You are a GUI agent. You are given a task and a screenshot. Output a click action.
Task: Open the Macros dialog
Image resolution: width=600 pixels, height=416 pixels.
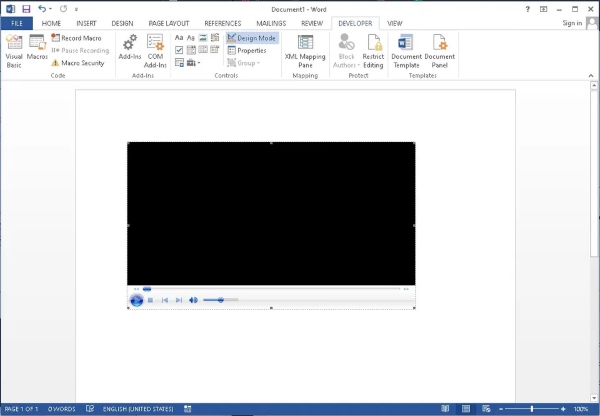click(38, 50)
